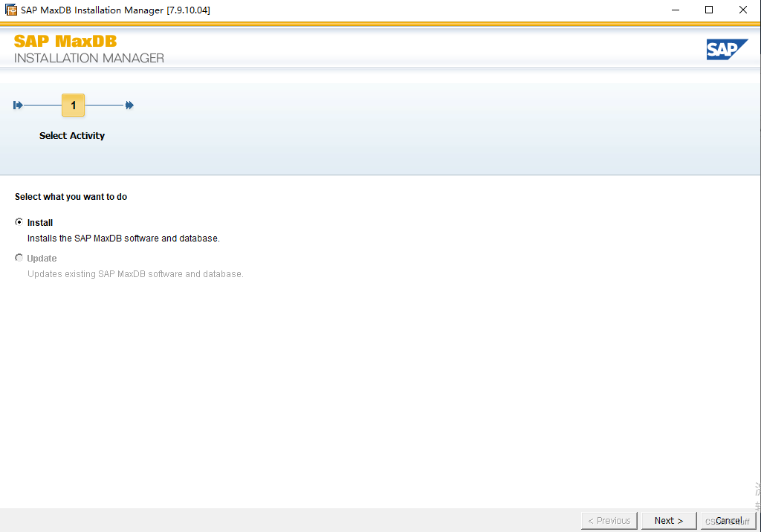
Task: Click the wizard start arrow icon
Action: [18, 106]
